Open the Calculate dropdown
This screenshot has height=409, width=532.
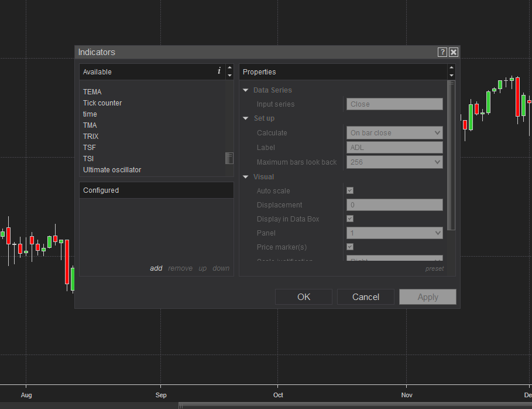point(394,133)
